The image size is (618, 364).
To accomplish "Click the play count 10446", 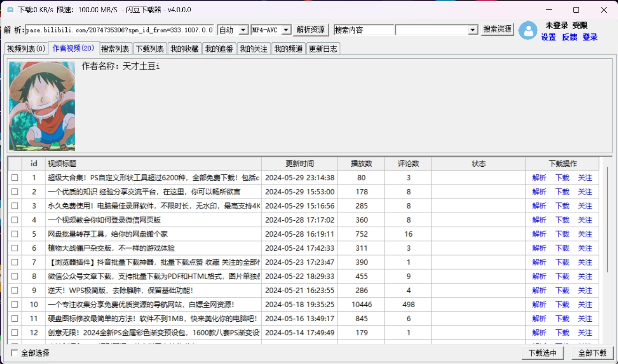I will (x=362, y=304).
